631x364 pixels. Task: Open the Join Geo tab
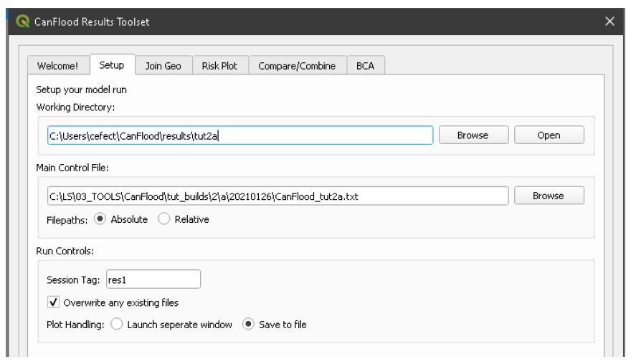pos(163,65)
